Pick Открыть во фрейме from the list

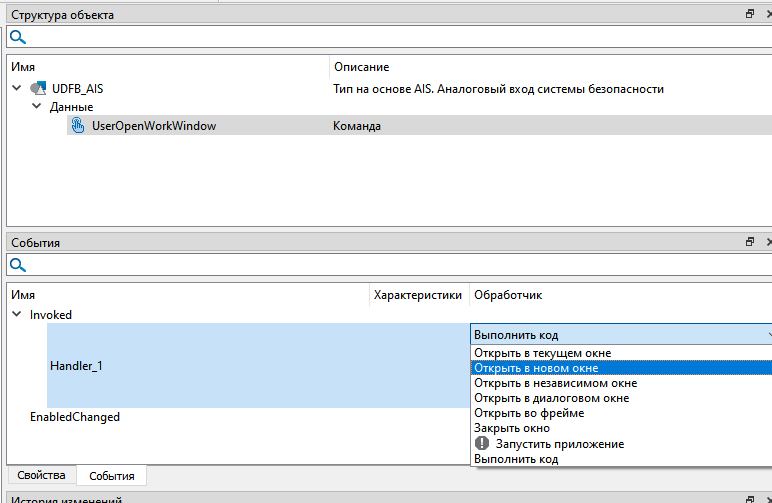[529, 413]
